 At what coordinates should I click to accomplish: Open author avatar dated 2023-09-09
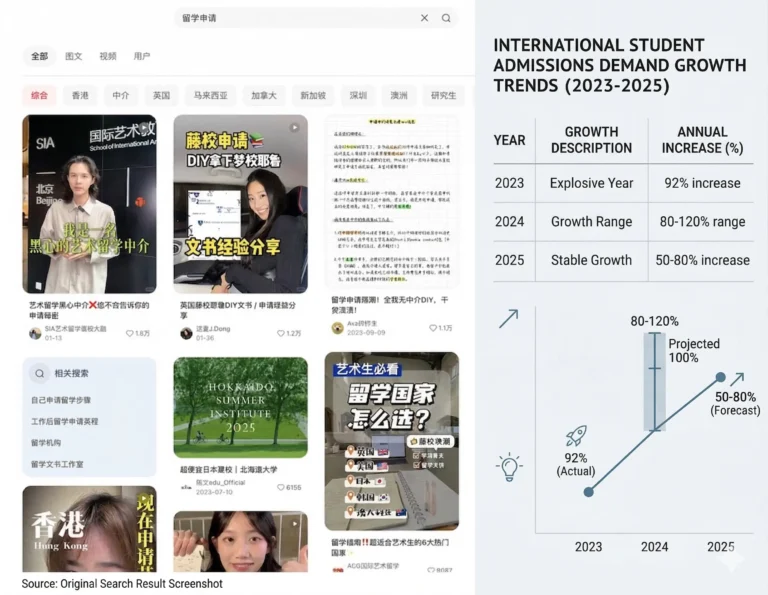click(337, 328)
